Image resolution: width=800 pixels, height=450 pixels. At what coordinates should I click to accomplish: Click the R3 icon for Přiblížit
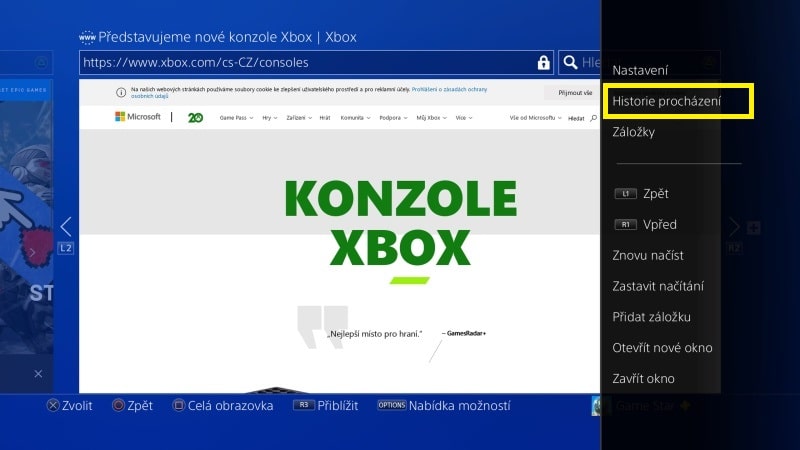pos(304,405)
